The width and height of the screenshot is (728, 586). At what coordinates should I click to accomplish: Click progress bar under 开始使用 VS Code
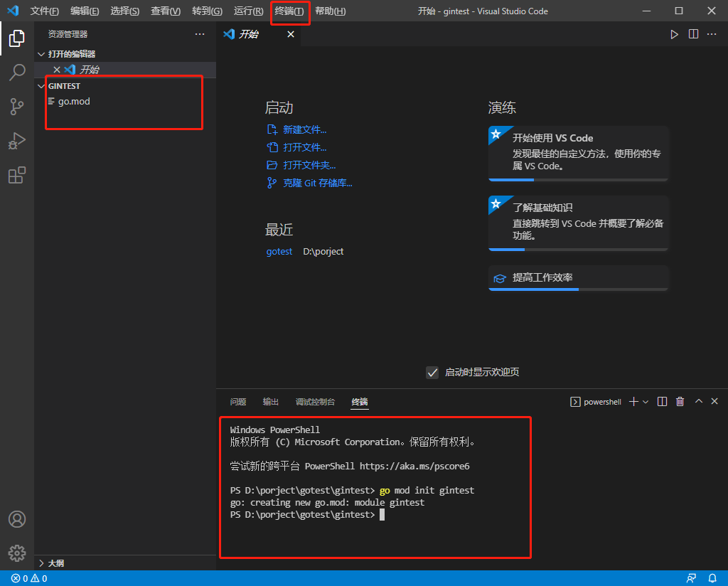tap(578, 180)
